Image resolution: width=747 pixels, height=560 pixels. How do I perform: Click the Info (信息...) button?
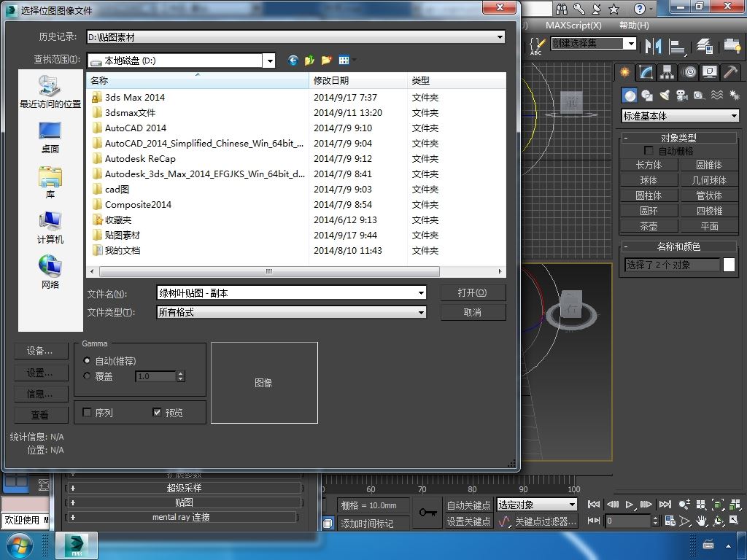tap(41, 394)
